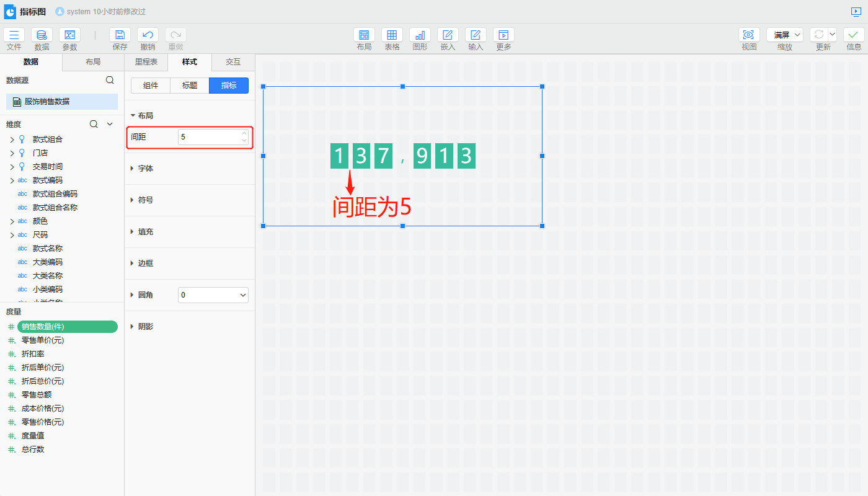The height and width of the screenshot is (496, 868).
Task: Select the 标题 style button
Action: point(190,86)
